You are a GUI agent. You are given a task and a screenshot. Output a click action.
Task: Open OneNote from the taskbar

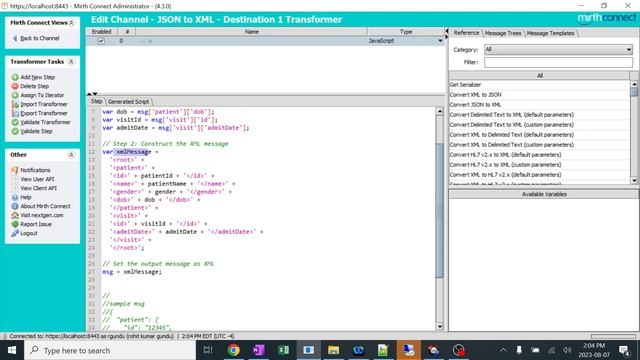point(258,350)
